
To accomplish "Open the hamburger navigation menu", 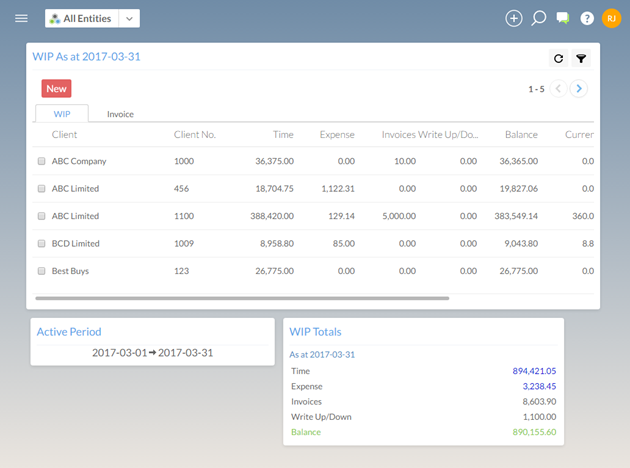I will (x=21, y=18).
